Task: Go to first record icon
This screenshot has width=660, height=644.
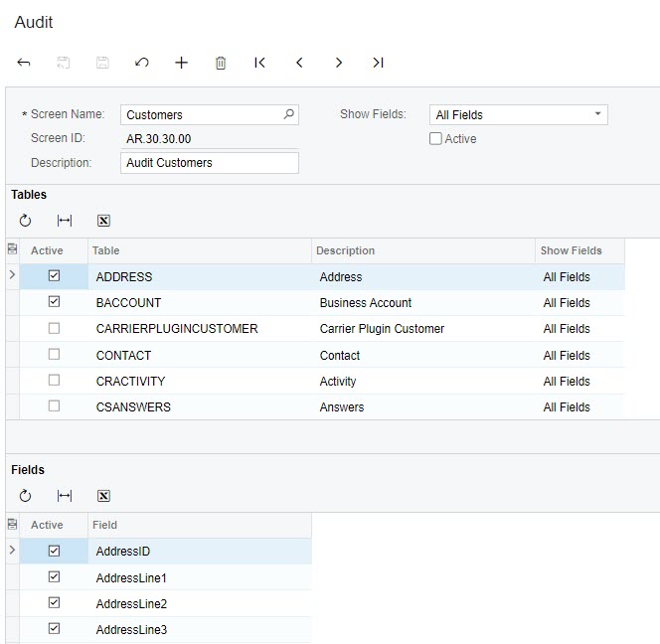Action: coord(259,63)
